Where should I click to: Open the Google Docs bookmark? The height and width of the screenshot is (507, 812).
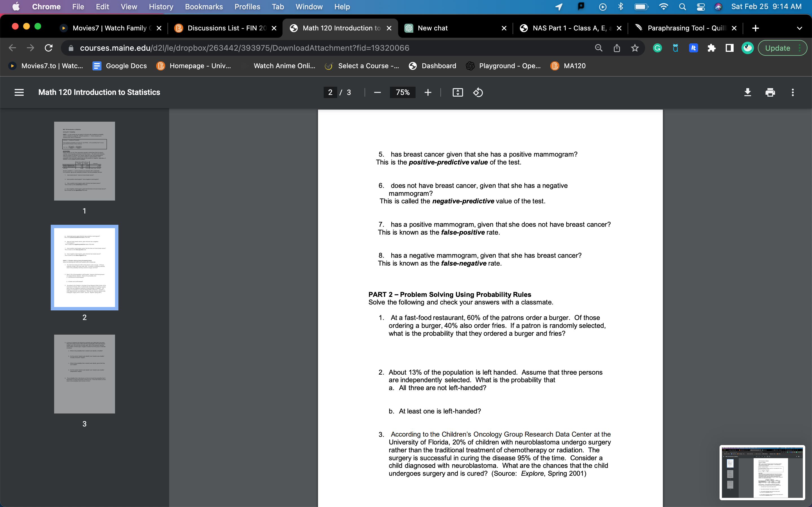120,66
